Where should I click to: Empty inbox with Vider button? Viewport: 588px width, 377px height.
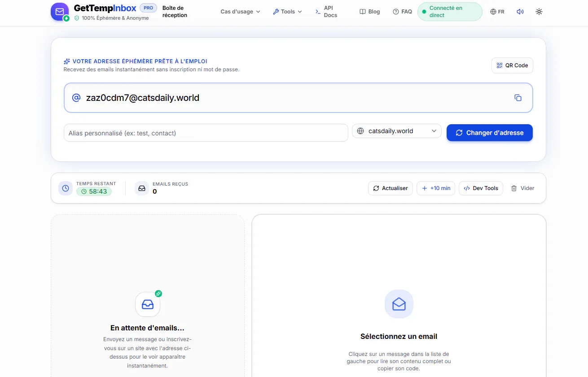pos(522,188)
